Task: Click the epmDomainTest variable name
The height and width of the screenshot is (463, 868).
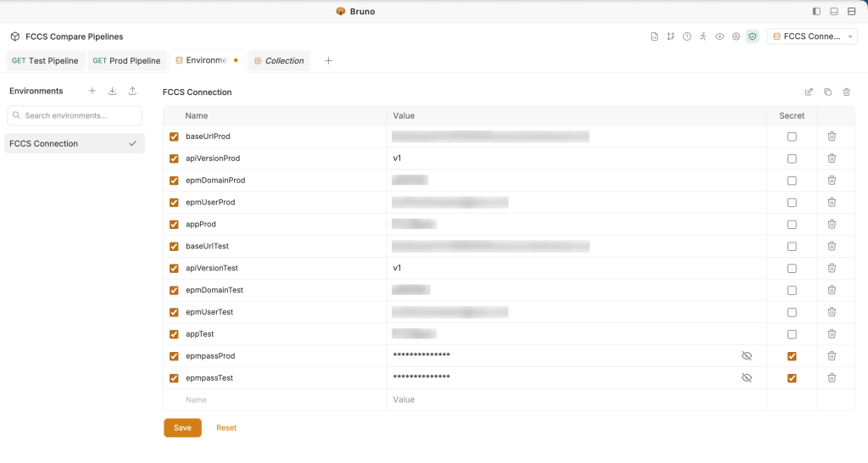Action: [x=214, y=290]
